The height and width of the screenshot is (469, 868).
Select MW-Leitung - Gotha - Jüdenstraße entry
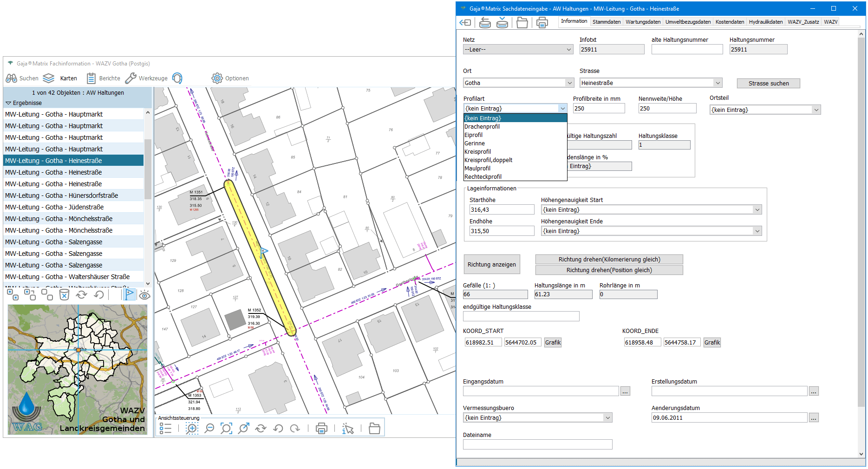click(54, 207)
